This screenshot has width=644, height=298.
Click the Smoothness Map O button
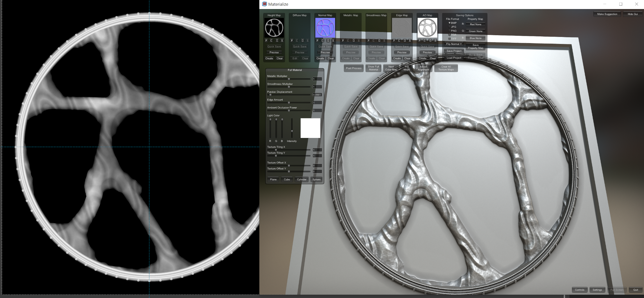tap(379, 41)
